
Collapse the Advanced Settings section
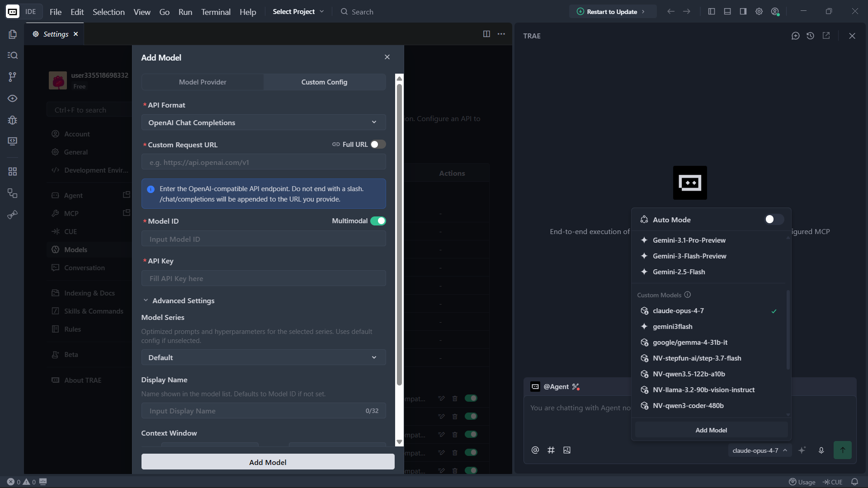point(179,300)
